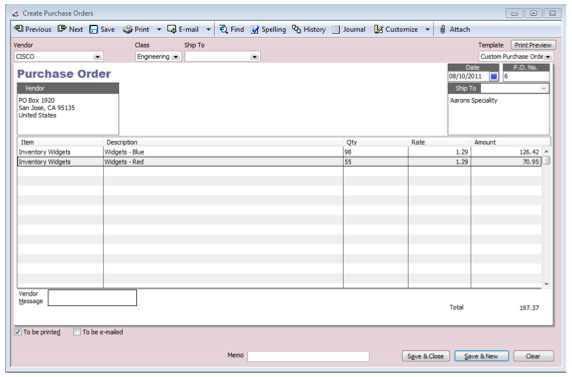Maximize the Create Purchase Orders window
Image resolution: width=572 pixels, height=377 pixels.
point(533,14)
